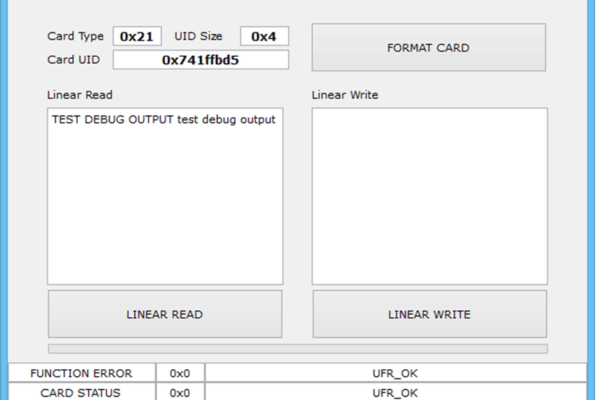Click the FUNCTION ERROR 0x0 code cell
This screenshot has height=400, width=600.
pyautogui.click(x=180, y=373)
